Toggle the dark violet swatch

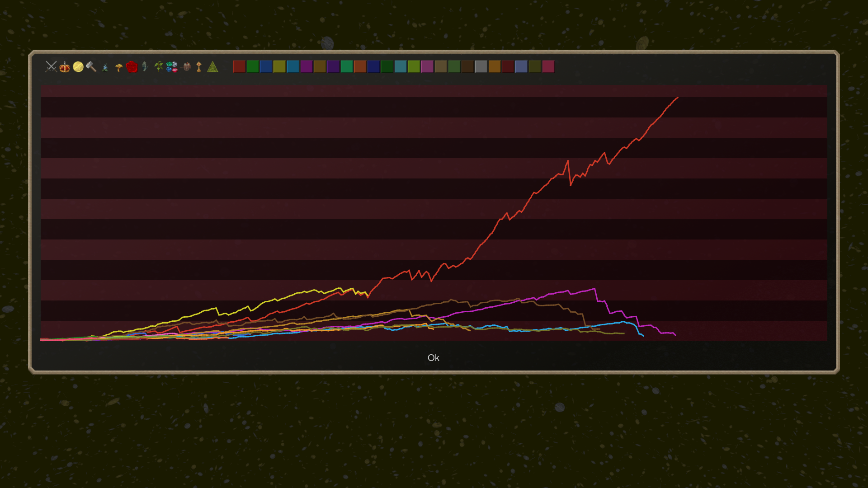click(333, 66)
